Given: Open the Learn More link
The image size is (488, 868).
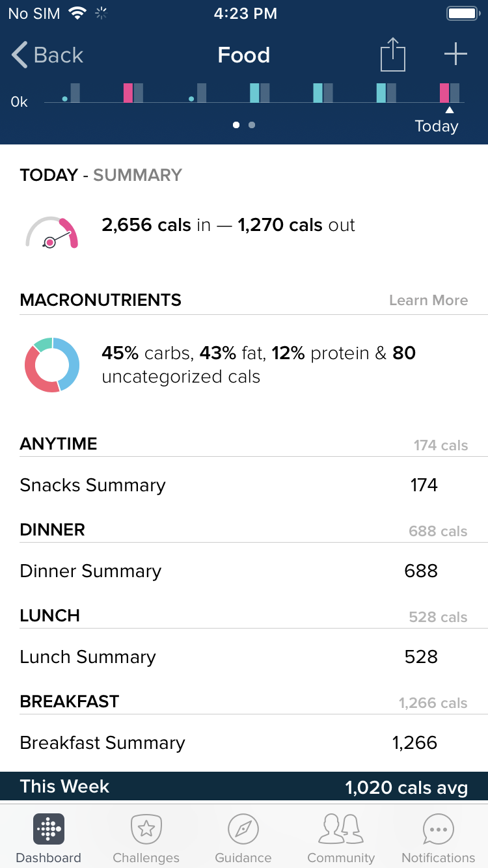Looking at the screenshot, I should pyautogui.click(x=428, y=300).
